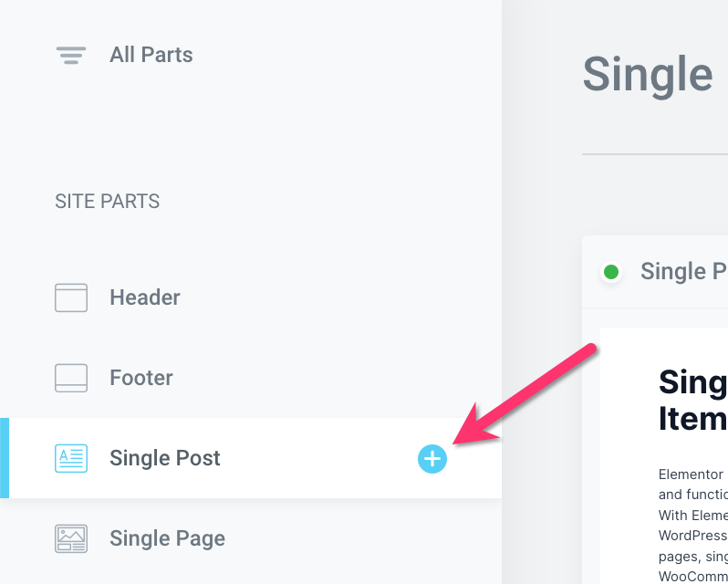The width and height of the screenshot is (728, 584).
Task: Add a new Single Post with plus button
Action: (432, 459)
